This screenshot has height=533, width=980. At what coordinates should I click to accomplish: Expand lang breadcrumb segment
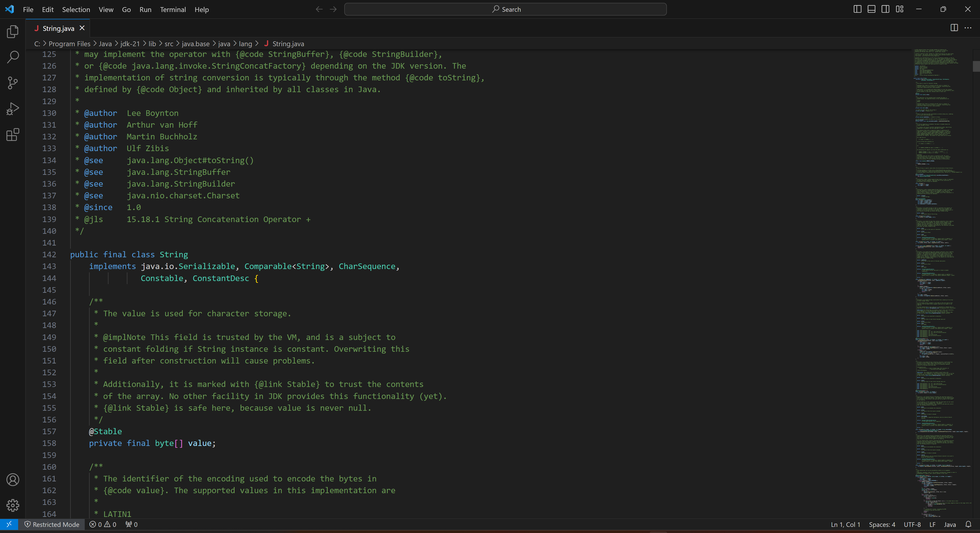coord(245,44)
